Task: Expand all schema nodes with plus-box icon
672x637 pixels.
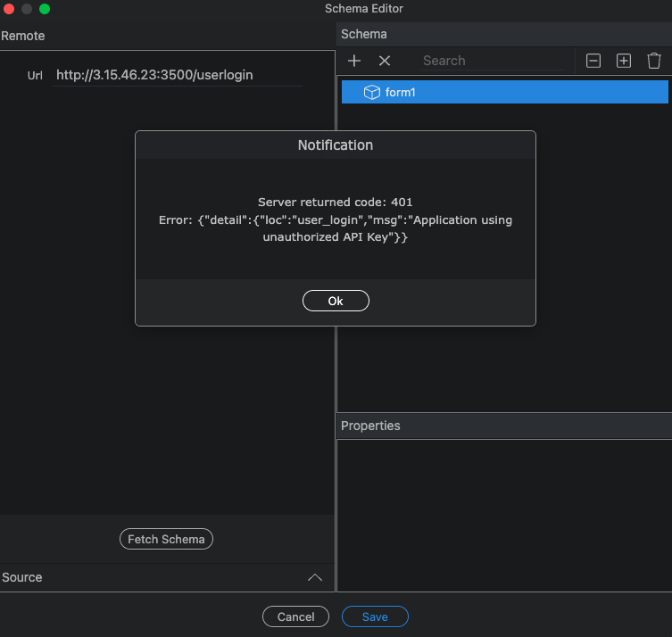Action: [x=624, y=61]
